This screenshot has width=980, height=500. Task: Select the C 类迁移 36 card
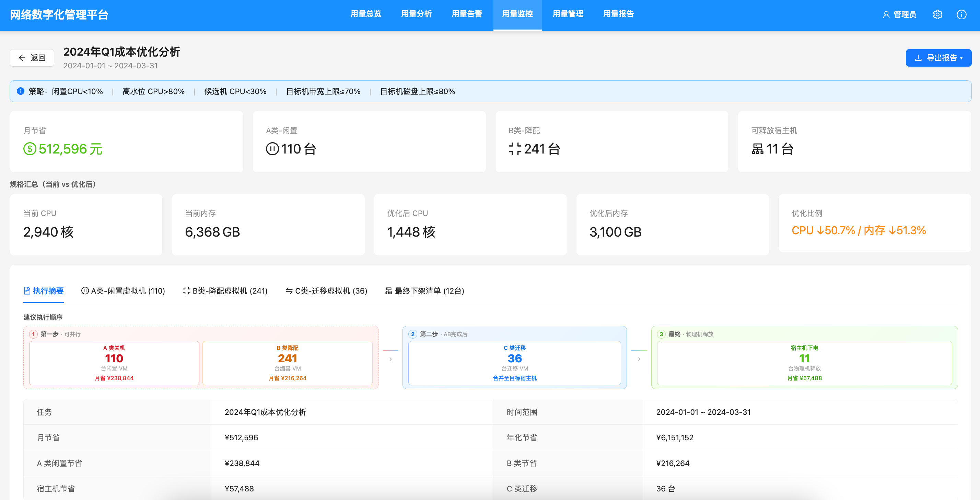point(515,363)
